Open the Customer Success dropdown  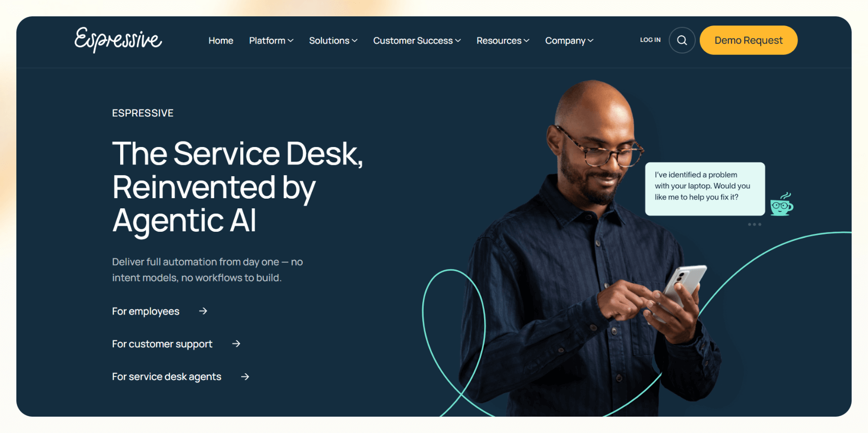(x=417, y=40)
